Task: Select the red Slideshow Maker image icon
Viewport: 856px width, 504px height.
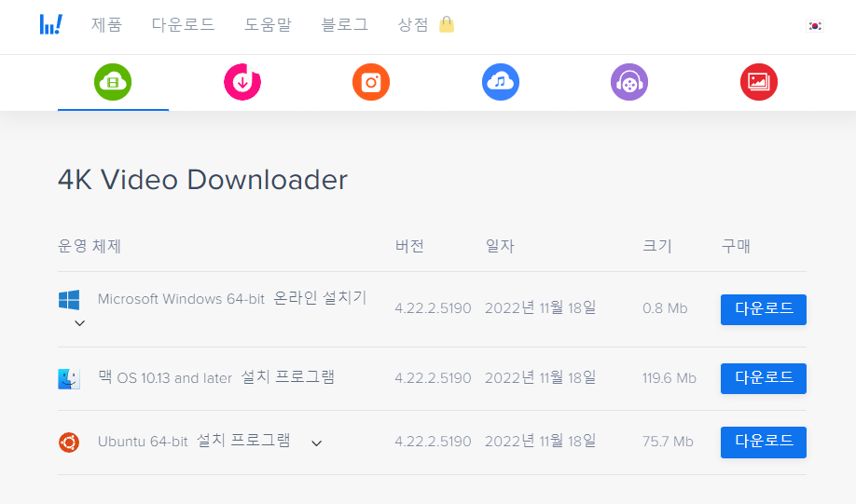Action: pos(759,82)
